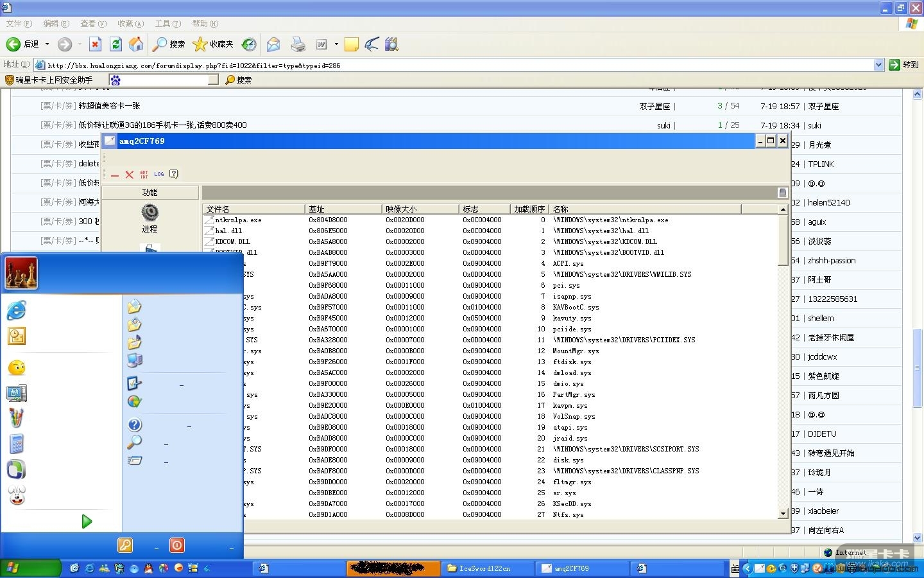Open the LOG tool in IceSword toolbar

[x=159, y=174]
